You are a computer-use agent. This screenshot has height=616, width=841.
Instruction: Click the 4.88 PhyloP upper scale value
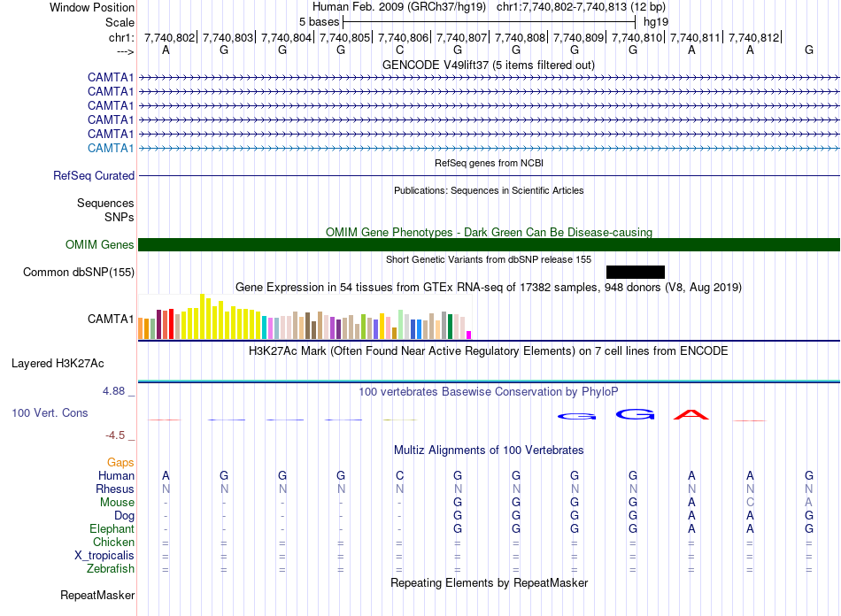click(x=113, y=391)
